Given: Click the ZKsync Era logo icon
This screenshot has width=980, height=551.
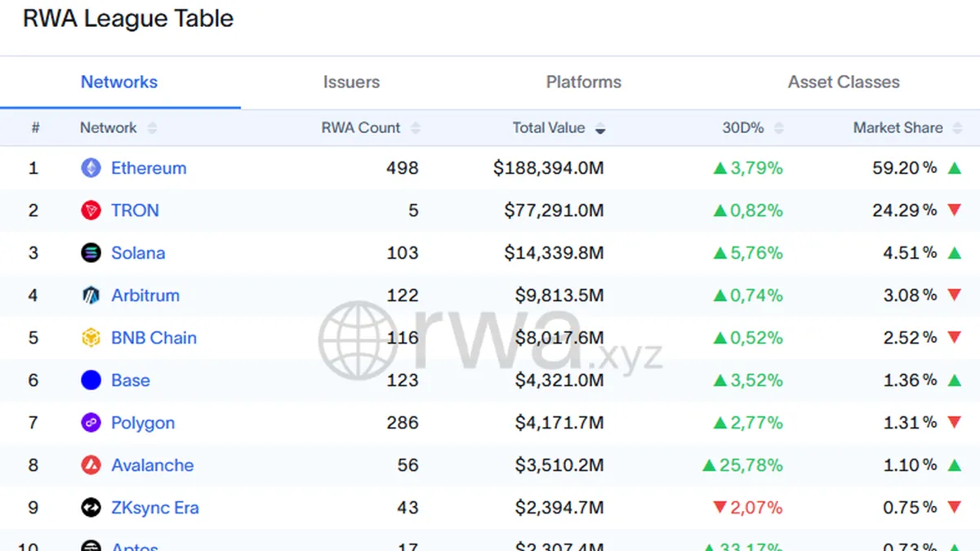Looking at the screenshot, I should pyautogui.click(x=91, y=508).
